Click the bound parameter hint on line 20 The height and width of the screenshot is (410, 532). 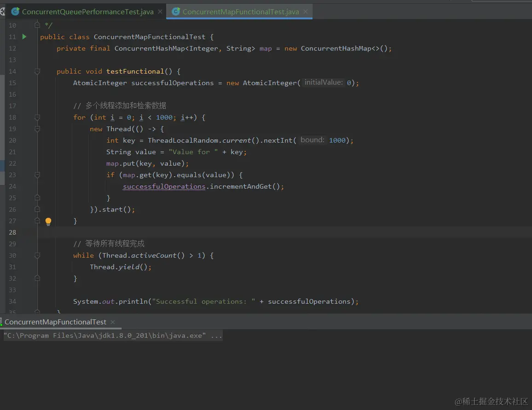pyautogui.click(x=312, y=140)
